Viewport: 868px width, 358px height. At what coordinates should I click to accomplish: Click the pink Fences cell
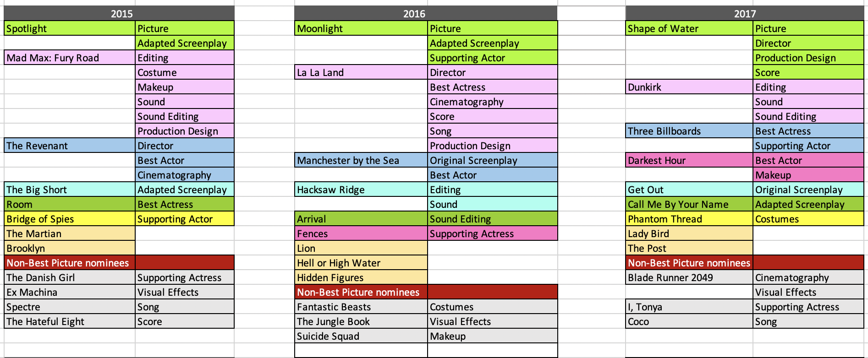coord(361,233)
